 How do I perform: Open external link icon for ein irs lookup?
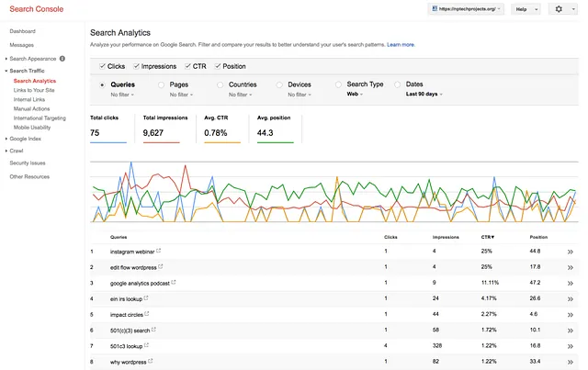click(x=146, y=298)
